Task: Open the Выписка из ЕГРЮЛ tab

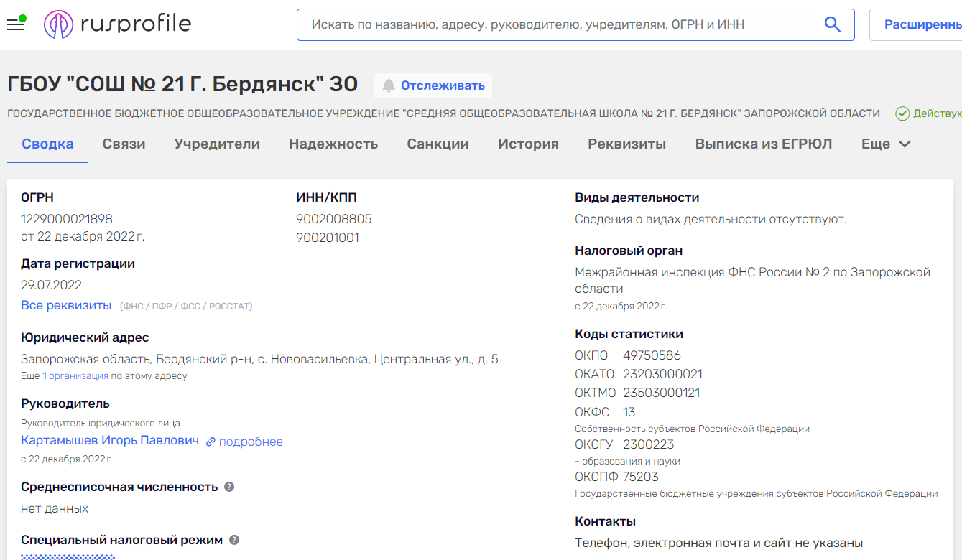Action: 763,144
